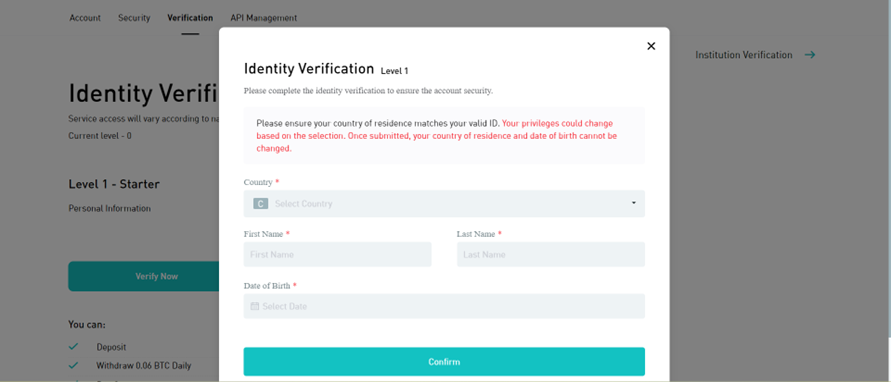
Task: Click the country flag placeholder icon
Action: point(260,204)
